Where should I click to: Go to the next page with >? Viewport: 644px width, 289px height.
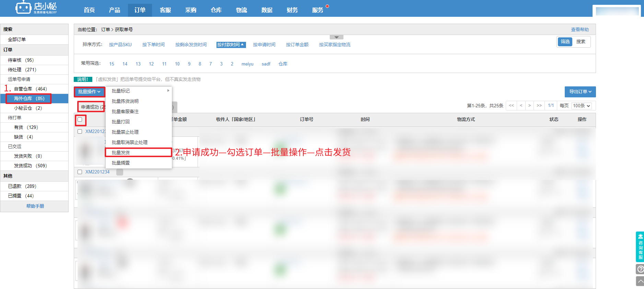pyautogui.click(x=529, y=106)
